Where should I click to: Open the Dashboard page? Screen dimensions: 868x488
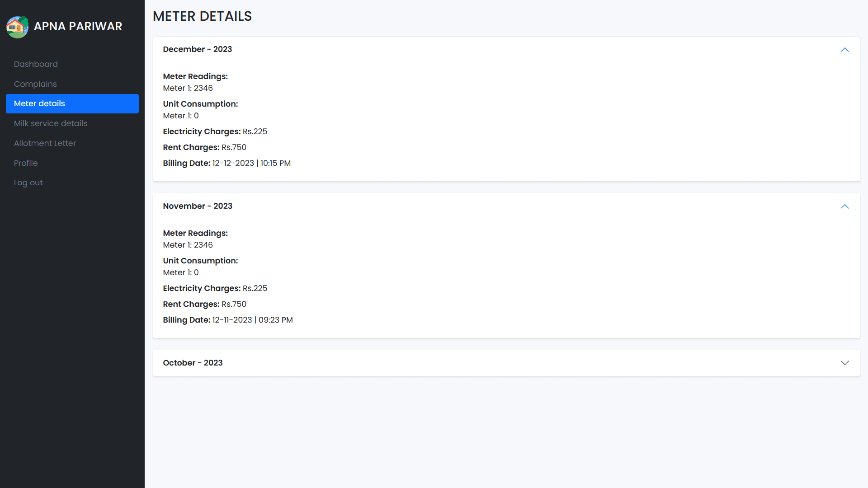point(36,64)
